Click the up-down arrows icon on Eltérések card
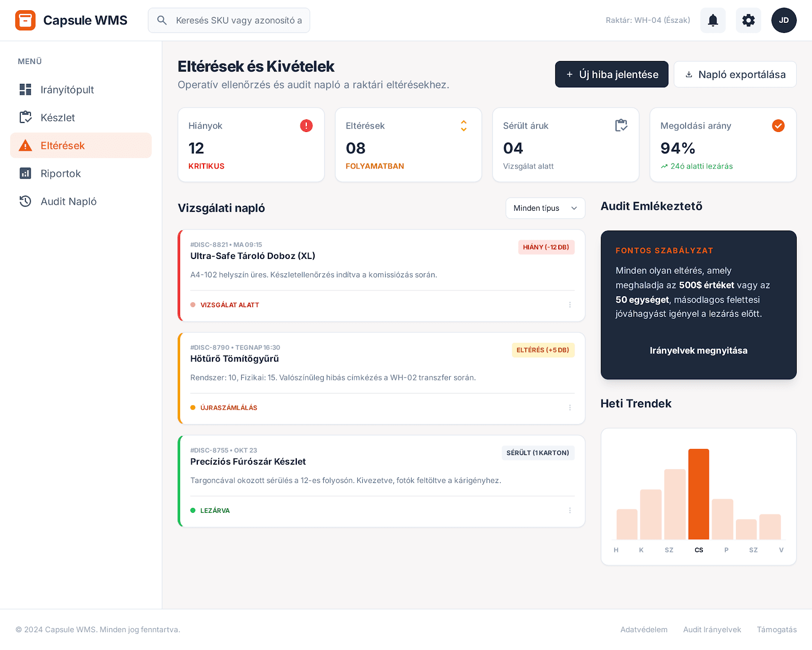The height and width of the screenshot is (650, 812). pyautogui.click(x=463, y=125)
